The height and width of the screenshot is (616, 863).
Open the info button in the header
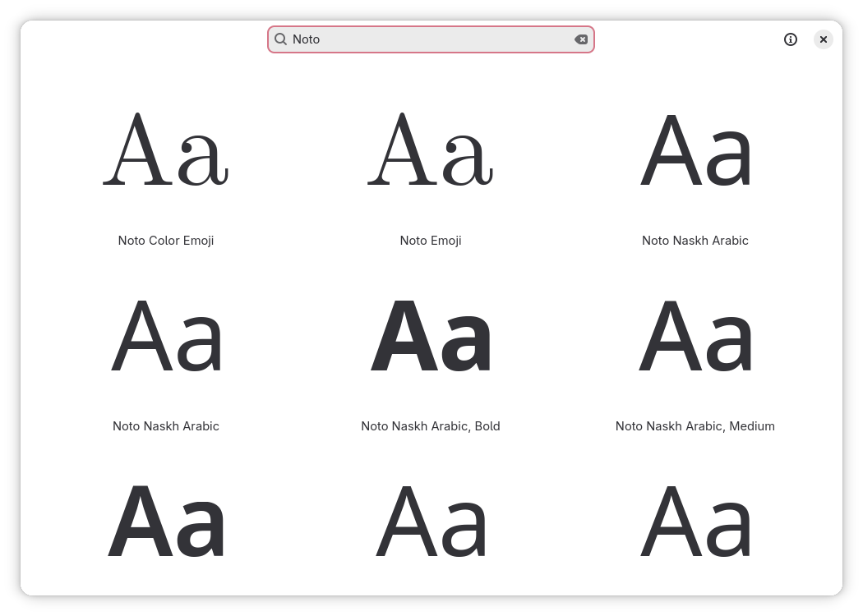tap(791, 39)
